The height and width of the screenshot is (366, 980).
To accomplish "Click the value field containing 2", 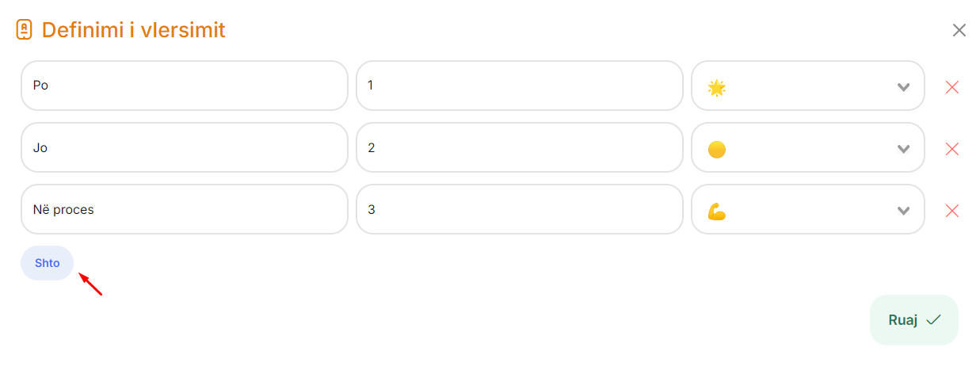I will tap(520, 147).
